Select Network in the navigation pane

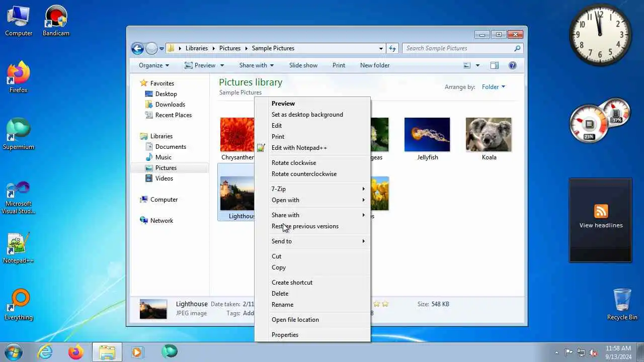[162, 221]
